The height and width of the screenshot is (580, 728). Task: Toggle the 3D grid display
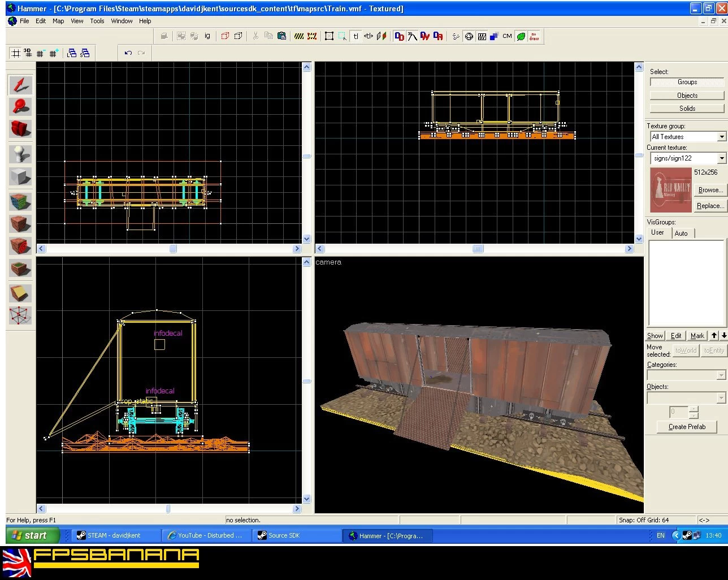tap(28, 53)
